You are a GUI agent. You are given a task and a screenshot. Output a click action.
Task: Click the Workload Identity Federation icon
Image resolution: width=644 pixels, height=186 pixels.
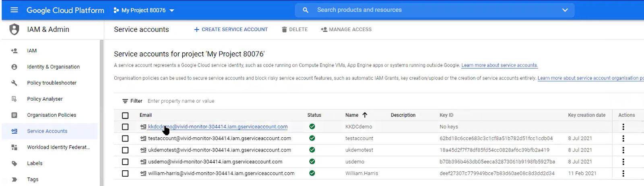(x=14, y=147)
